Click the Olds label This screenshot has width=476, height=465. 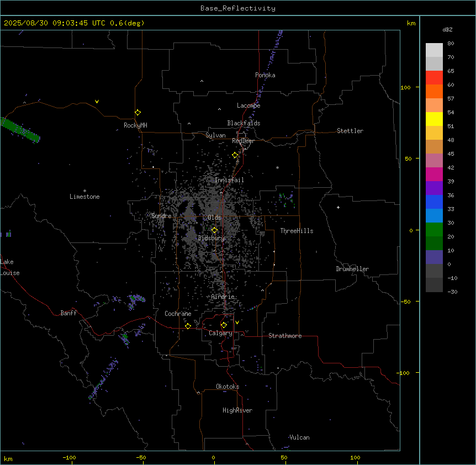click(214, 218)
